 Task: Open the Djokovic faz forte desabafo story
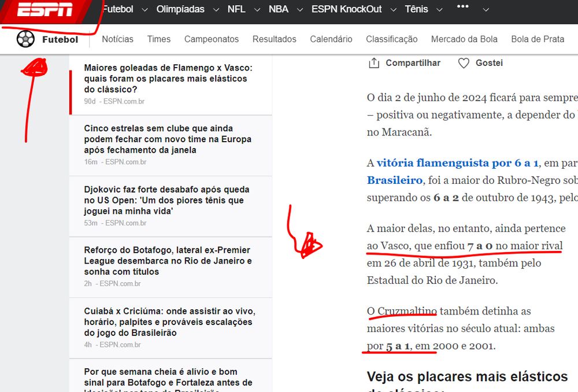pos(166,200)
